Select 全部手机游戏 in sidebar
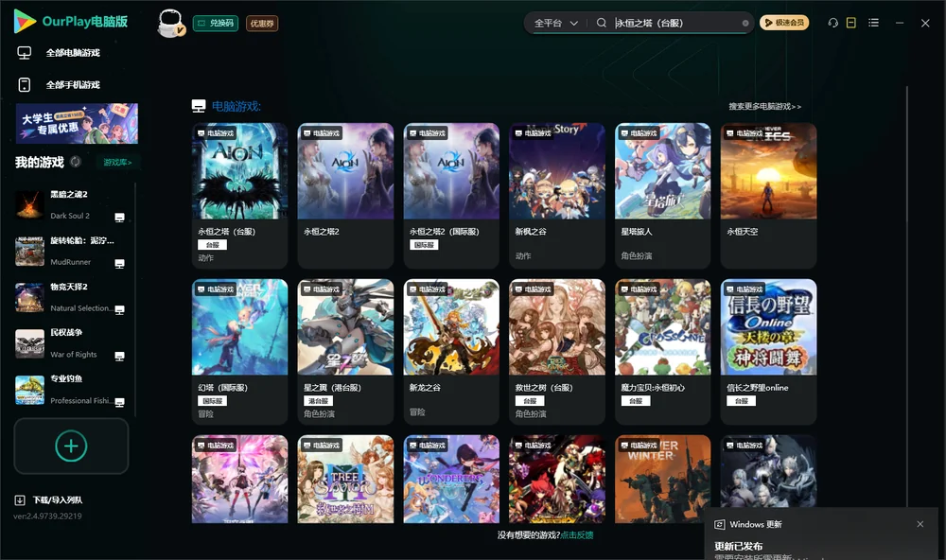This screenshot has width=946, height=560. click(x=71, y=85)
